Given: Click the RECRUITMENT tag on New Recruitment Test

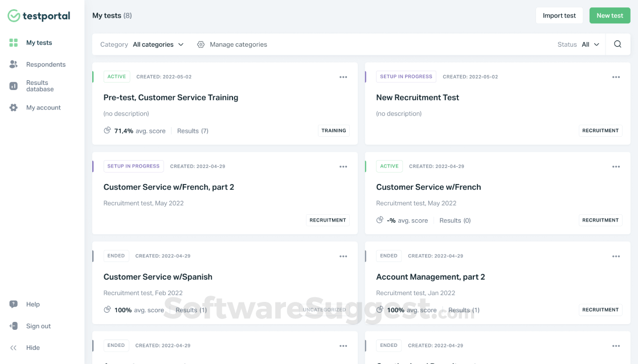Looking at the screenshot, I should point(600,130).
